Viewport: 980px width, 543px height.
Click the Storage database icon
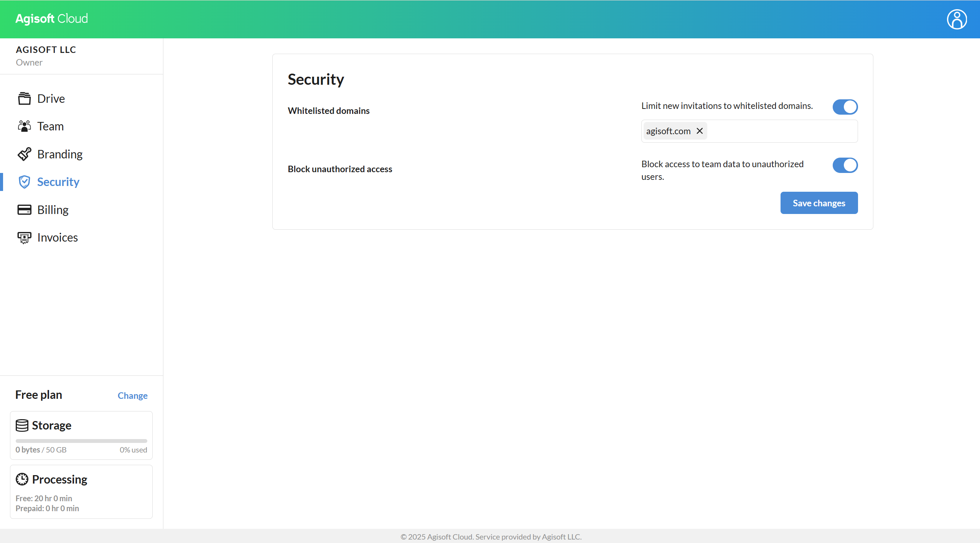(x=22, y=425)
